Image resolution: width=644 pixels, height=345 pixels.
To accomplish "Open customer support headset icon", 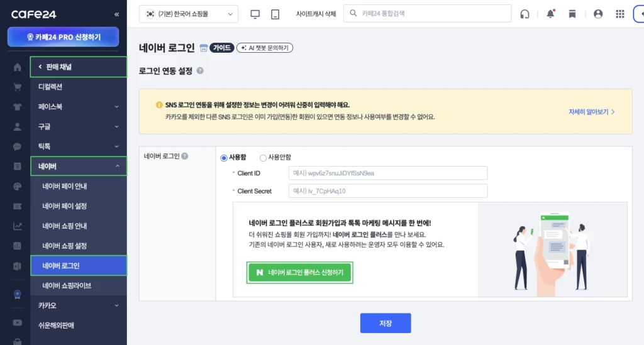I will tap(525, 14).
